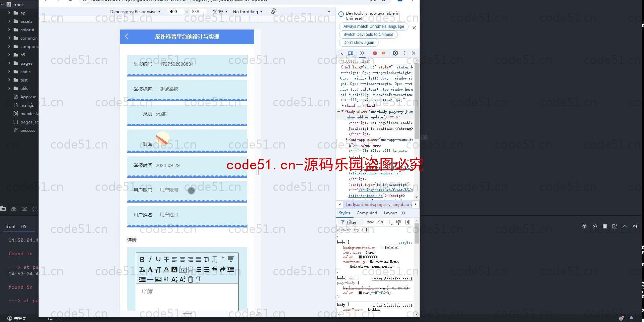This screenshot has height=322, width=644.
Task: Click background-color #f1f1f1 swatch
Action: [x=382, y=248]
